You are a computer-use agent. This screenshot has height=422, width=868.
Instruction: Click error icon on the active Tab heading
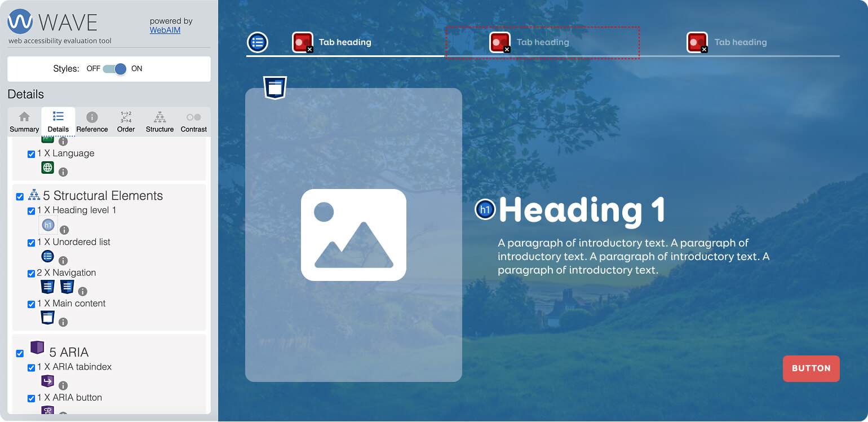point(303,42)
